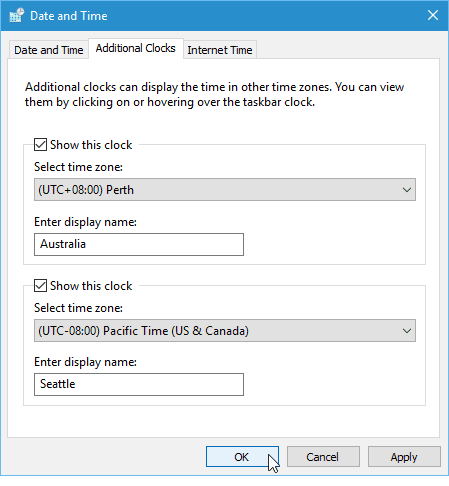Screen dimensions: 449x486
Task: Click the Select time zone label above Perth
Action: (78, 167)
